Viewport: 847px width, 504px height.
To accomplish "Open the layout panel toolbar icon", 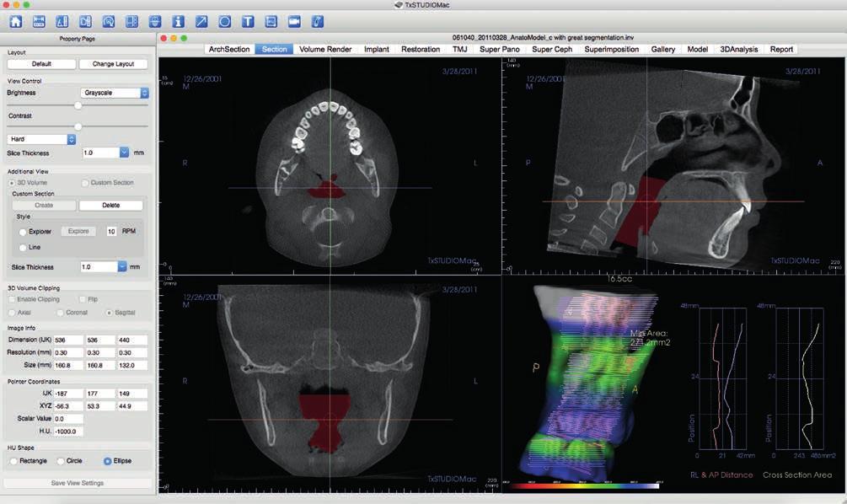I will [131, 22].
